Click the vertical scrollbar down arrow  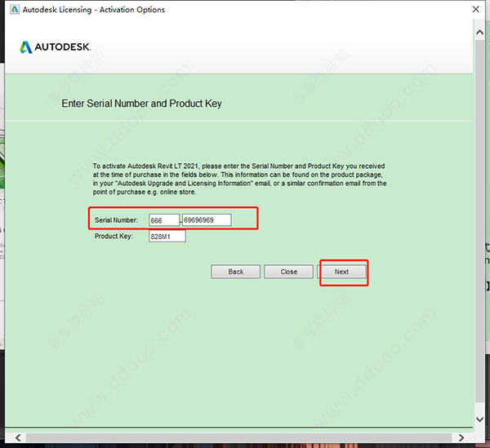[x=479, y=419]
